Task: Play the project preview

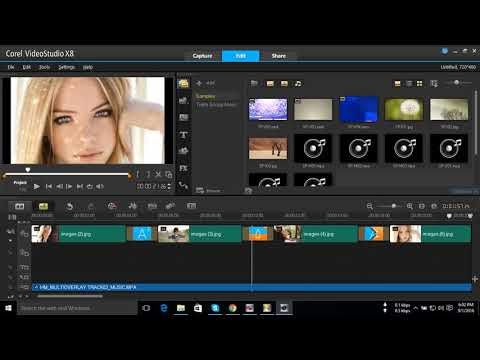Action: 37,187
